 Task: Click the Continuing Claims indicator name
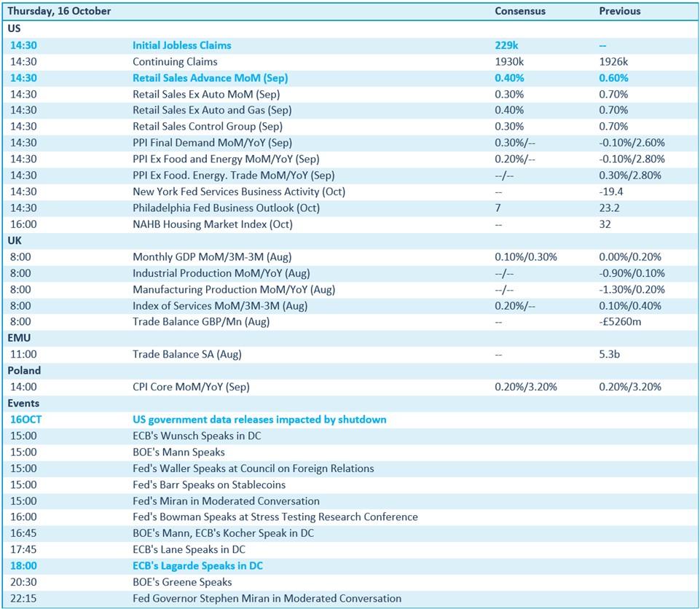pos(175,62)
